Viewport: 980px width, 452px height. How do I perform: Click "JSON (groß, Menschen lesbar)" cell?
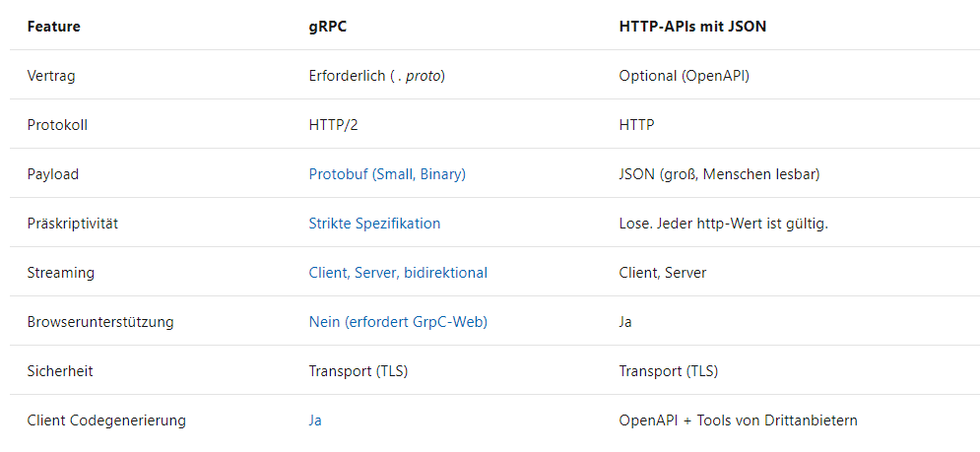pyautogui.click(x=719, y=174)
